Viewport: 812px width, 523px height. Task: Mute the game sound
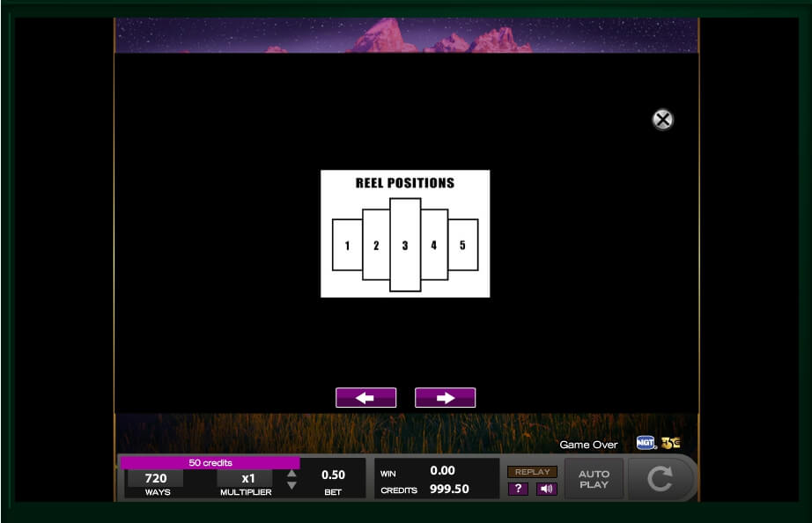(x=546, y=489)
